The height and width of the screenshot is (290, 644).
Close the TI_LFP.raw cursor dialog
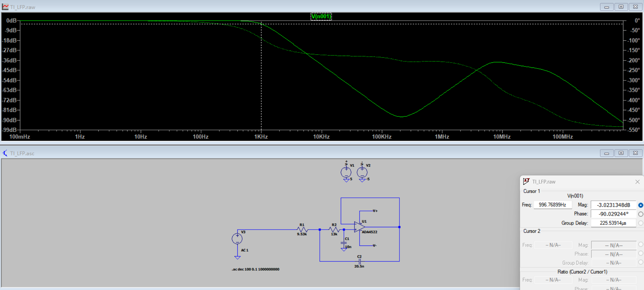(637, 182)
